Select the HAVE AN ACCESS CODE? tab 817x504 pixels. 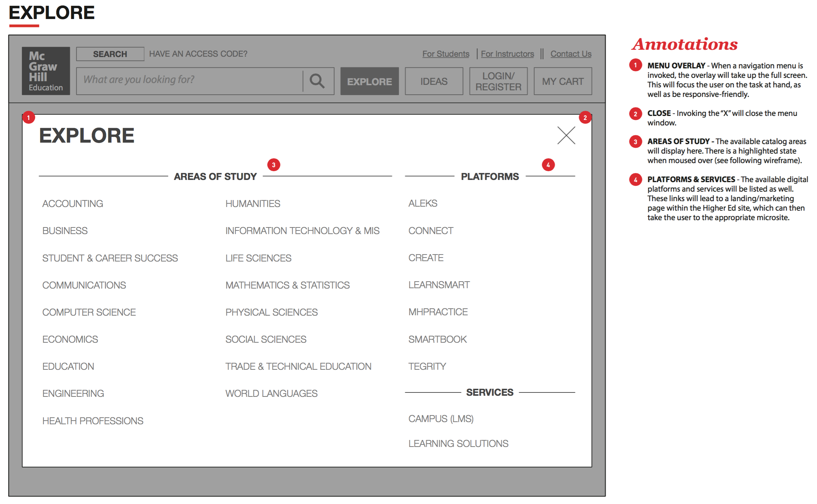(198, 54)
